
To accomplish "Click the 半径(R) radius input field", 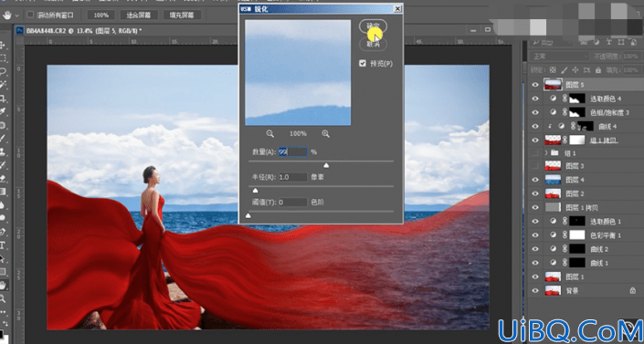I will point(293,177).
